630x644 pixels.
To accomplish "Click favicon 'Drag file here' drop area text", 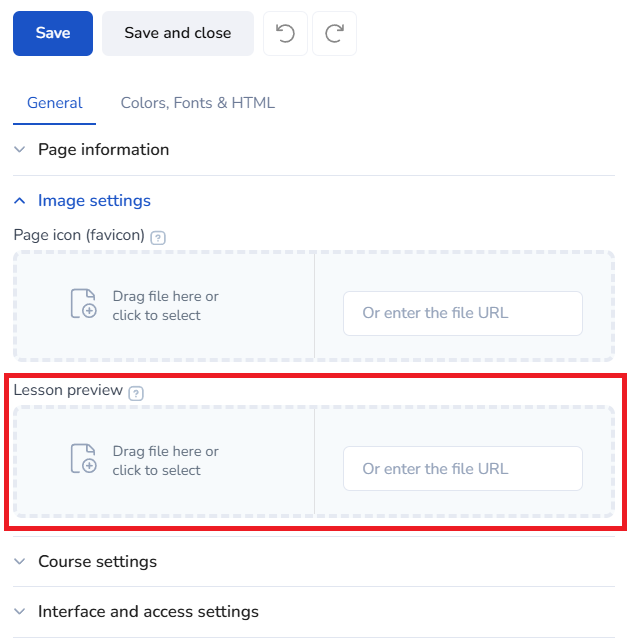I will click(165, 306).
